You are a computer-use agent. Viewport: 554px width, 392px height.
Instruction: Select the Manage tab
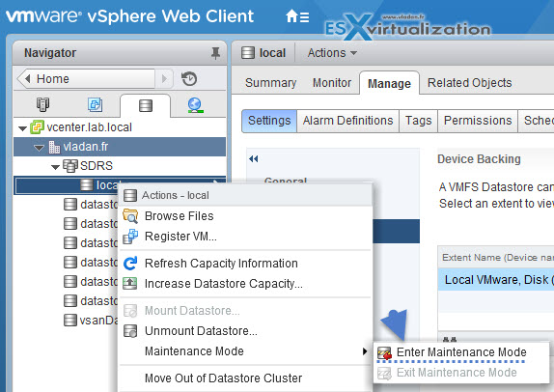tap(389, 83)
